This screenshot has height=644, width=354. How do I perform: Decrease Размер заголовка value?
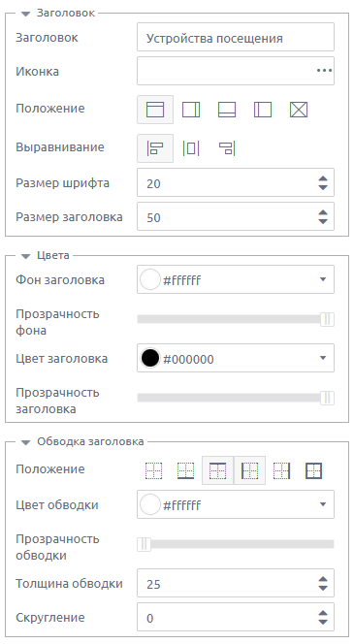click(x=323, y=221)
